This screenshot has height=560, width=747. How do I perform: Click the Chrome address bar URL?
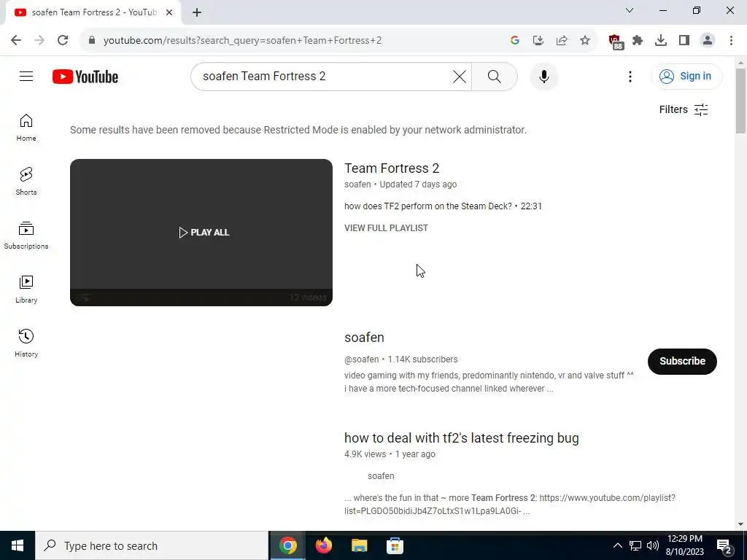tap(242, 40)
